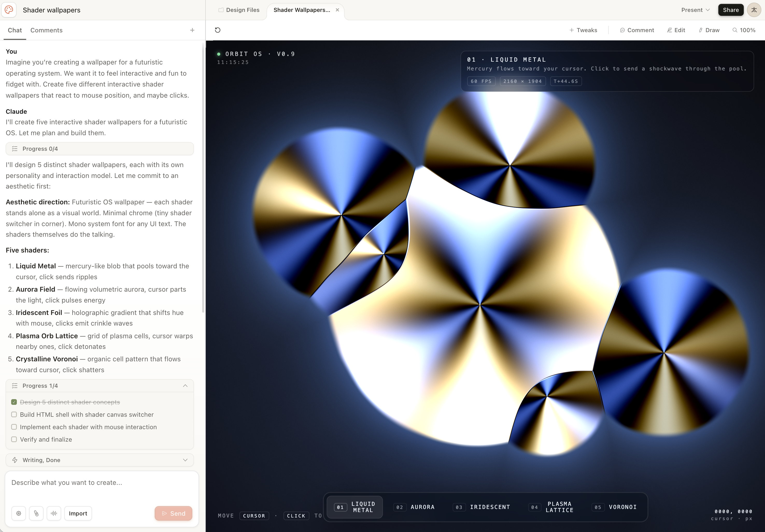
Task: Click the plus icon for new chat
Action: (x=192, y=30)
